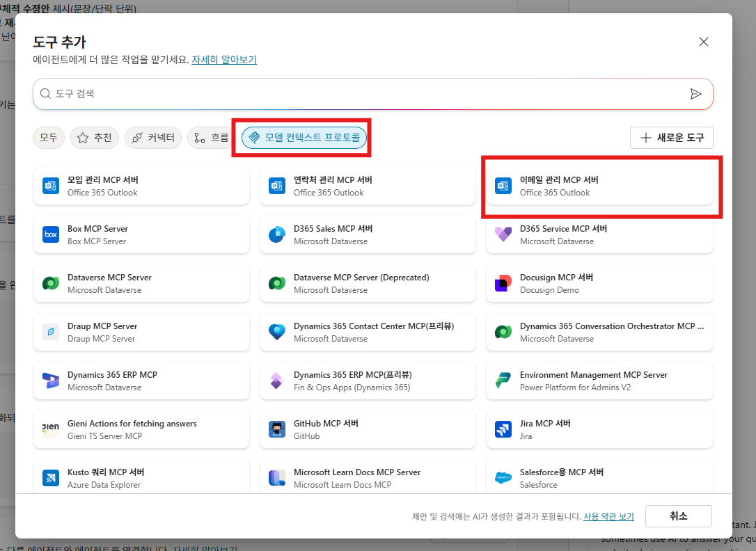Click the GitHub MCP 서버 octocat icon
The width and height of the screenshot is (756, 551).
pos(277,429)
